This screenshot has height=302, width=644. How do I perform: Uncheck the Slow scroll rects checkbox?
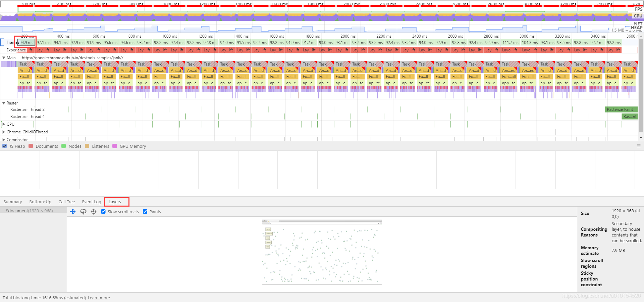click(103, 212)
